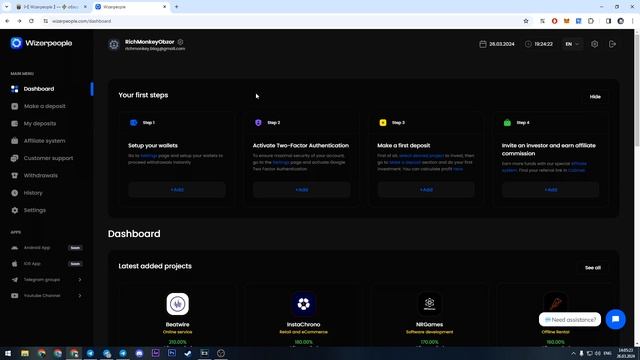Click +Add under Make a first deposit
Viewport: 640px width, 360px height.
coord(426,190)
